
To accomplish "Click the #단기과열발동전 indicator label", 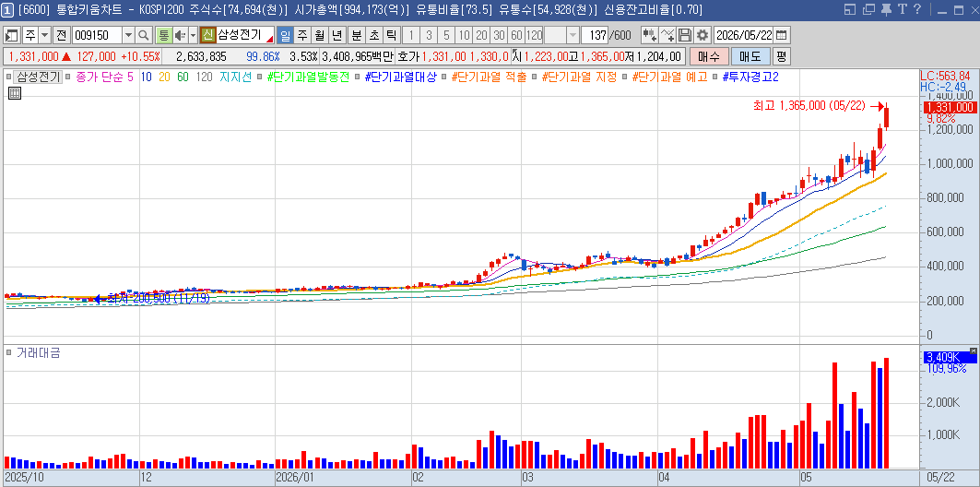I will tap(308, 77).
